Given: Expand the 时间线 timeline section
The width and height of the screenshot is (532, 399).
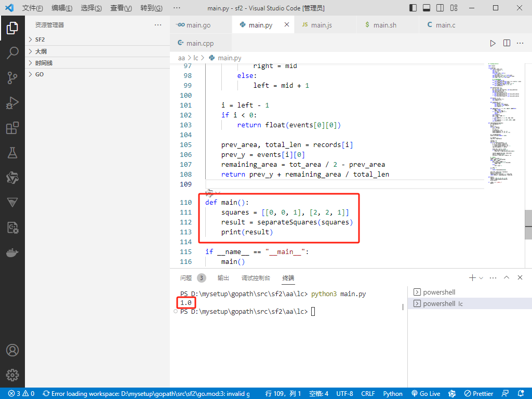Looking at the screenshot, I should point(97,63).
